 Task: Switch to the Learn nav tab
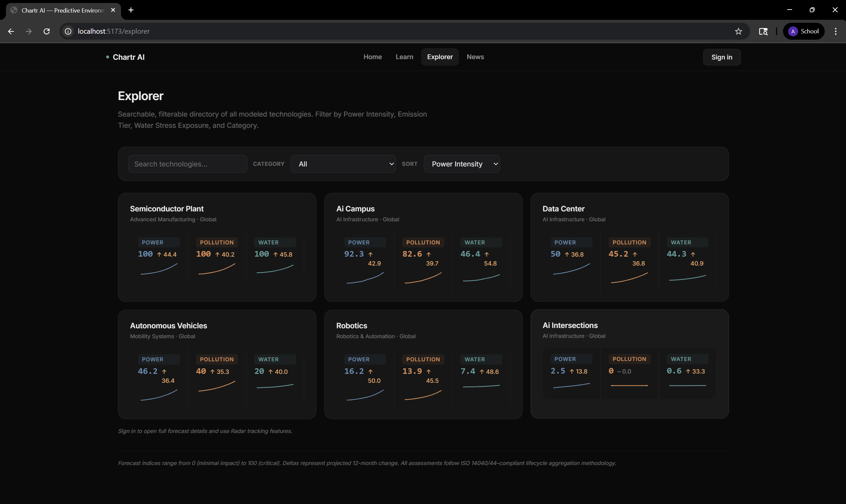pos(404,57)
